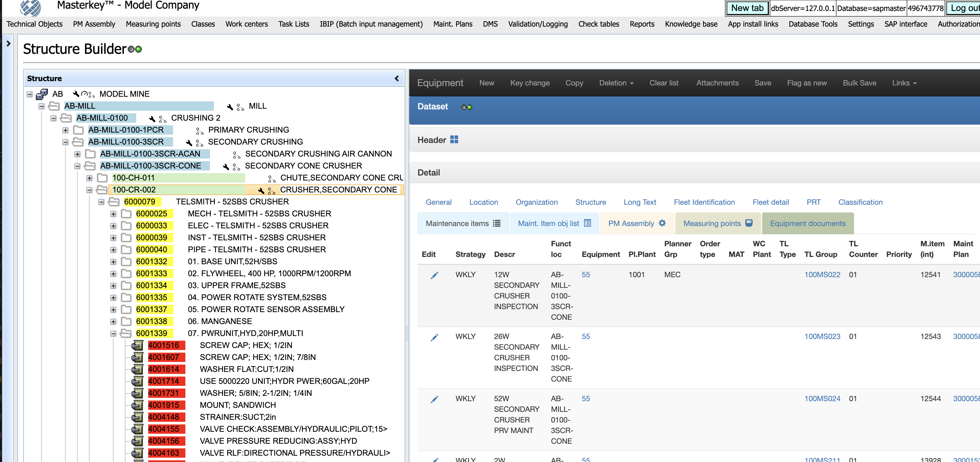Open the Technical Objects menu
Image resolution: width=980 pixels, height=462 pixels.
point(35,24)
